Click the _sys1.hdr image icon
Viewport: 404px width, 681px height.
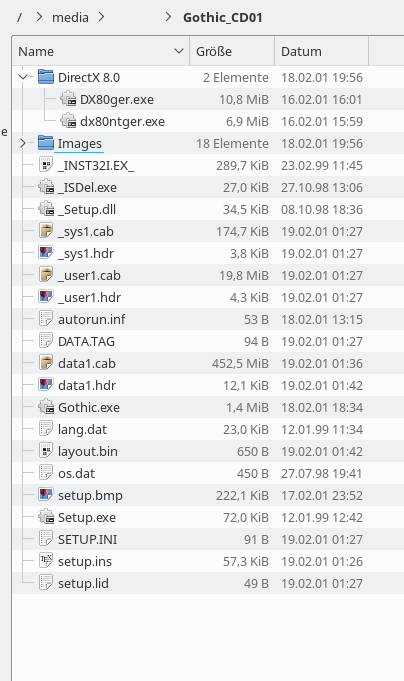(46, 253)
